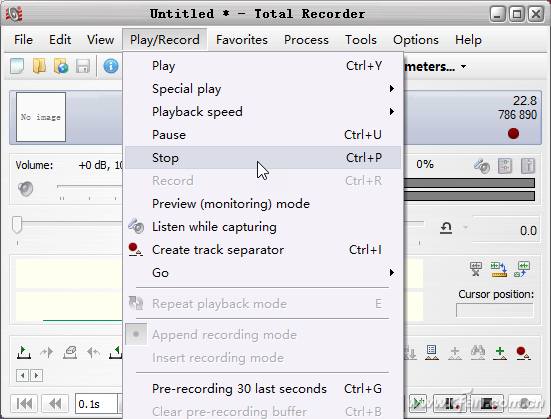The image size is (551, 419).
Task: Click the No image thumbnail
Action: (41, 117)
